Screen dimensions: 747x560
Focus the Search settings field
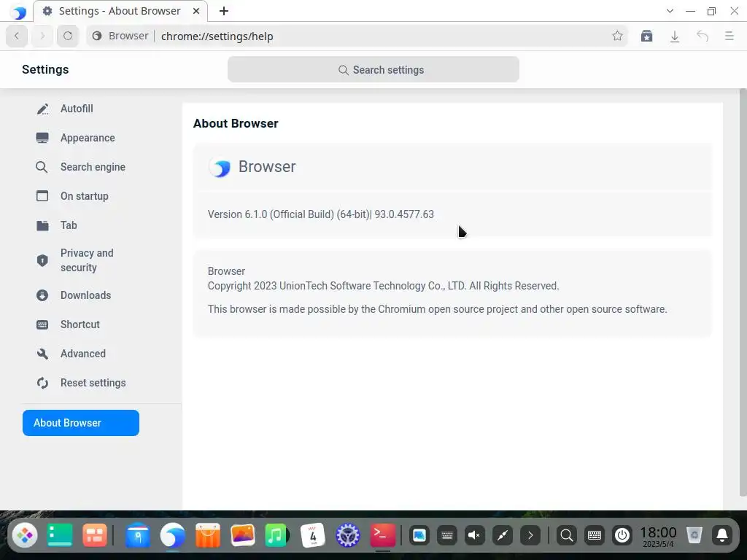373,69
